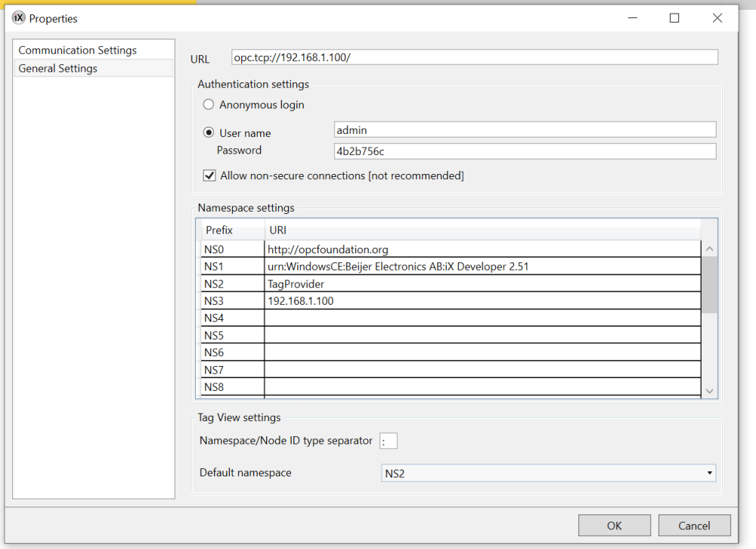756x549 pixels.
Task: Focus the User name text field containing admin
Action: click(x=525, y=130)
